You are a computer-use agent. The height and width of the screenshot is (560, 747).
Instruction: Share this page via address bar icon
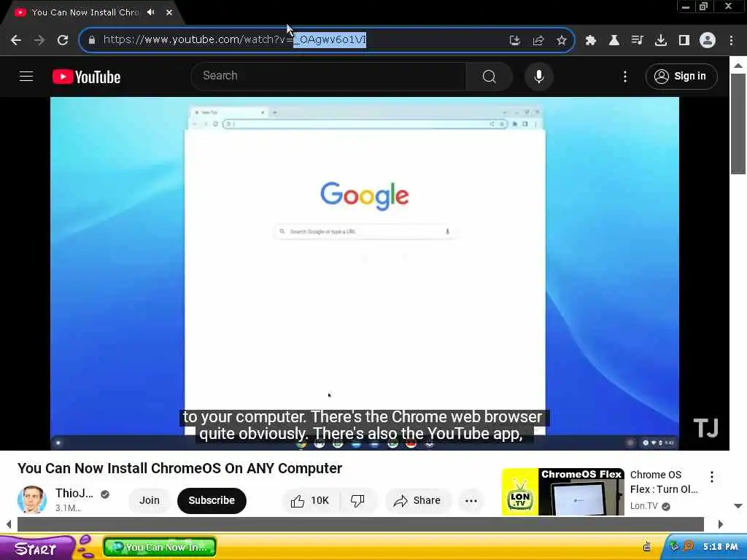(x=538, y=40)
